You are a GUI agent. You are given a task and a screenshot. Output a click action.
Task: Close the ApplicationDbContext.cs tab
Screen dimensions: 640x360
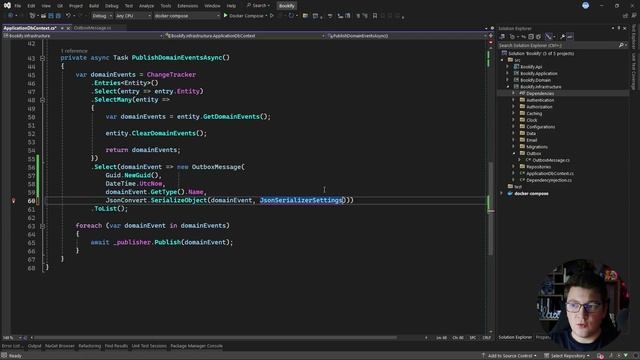[x=68, y=28]
